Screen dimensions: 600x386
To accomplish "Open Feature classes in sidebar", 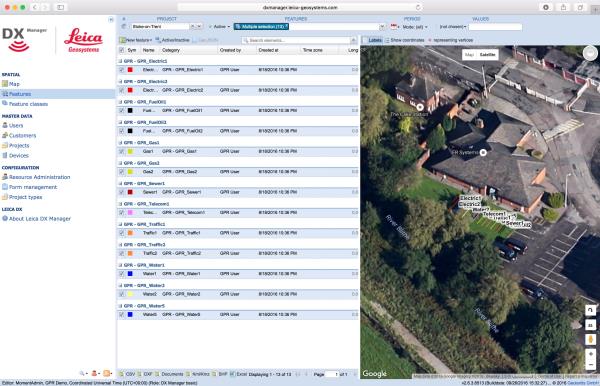I will (x=28, y=104).
